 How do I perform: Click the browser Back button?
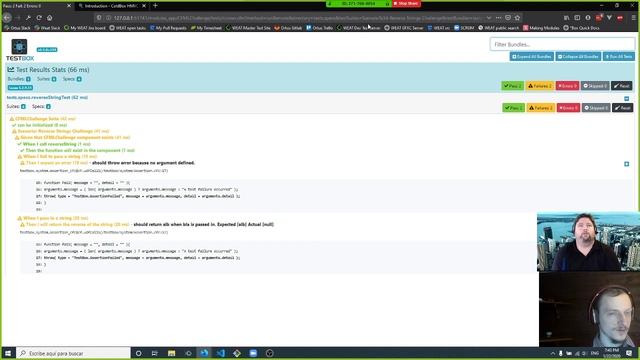(7, 18)
